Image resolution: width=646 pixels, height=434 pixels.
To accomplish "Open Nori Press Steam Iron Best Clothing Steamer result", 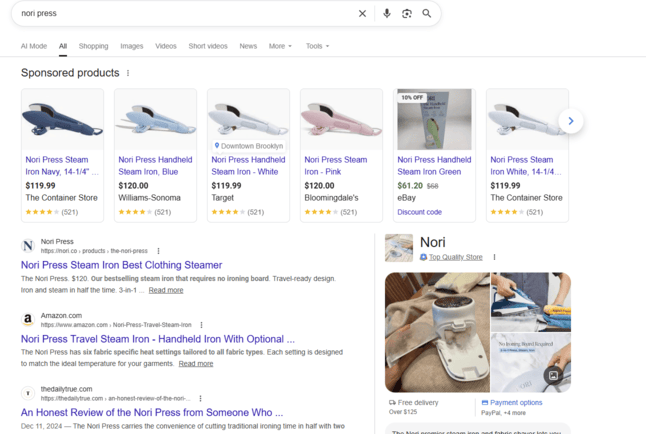I will pyautogui.click(x=122, y=265).
